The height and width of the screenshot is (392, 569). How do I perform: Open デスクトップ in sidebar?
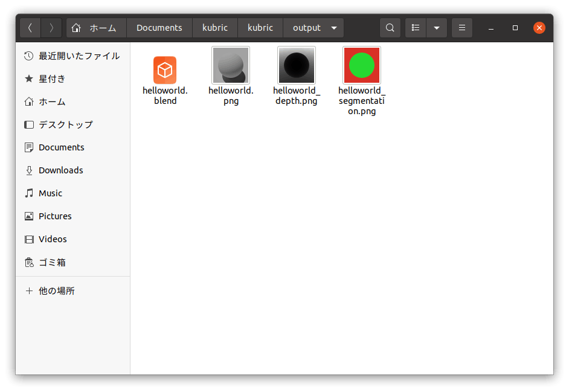tap(72, 124)
